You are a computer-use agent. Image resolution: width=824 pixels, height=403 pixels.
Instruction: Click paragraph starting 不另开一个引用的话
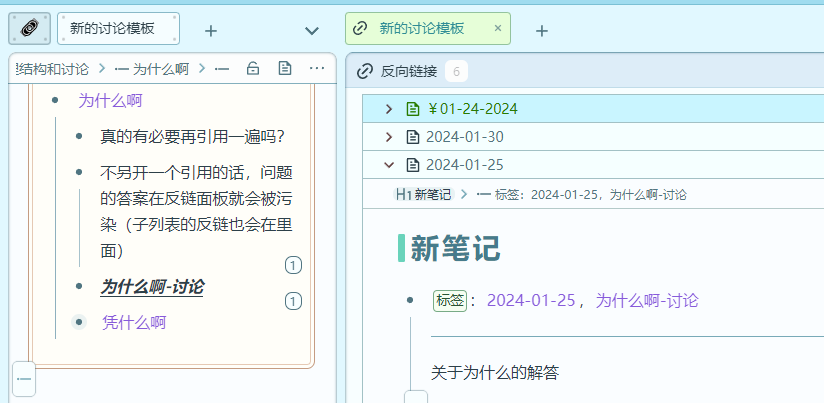(196, 211)
